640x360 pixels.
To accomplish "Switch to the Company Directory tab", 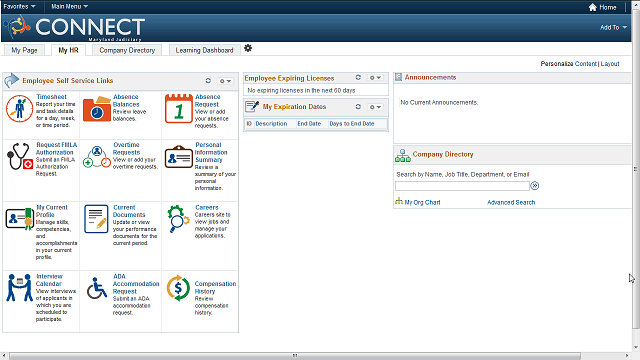I will [x=127, y=50].
